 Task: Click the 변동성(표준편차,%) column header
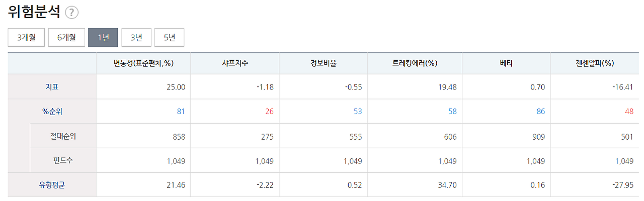tap(143, 63)
